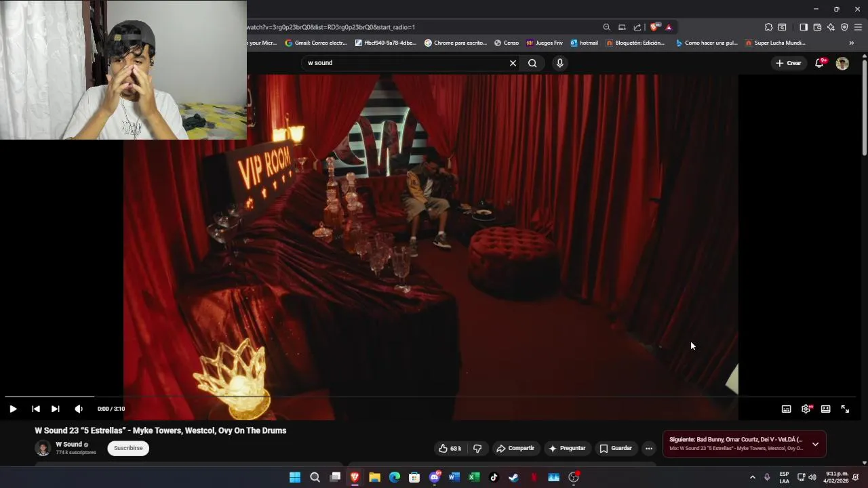Like the video with 63 k thumbs-up
Image resolution: width=868 pixels, height=488 pixels.
tap(450, 448)
